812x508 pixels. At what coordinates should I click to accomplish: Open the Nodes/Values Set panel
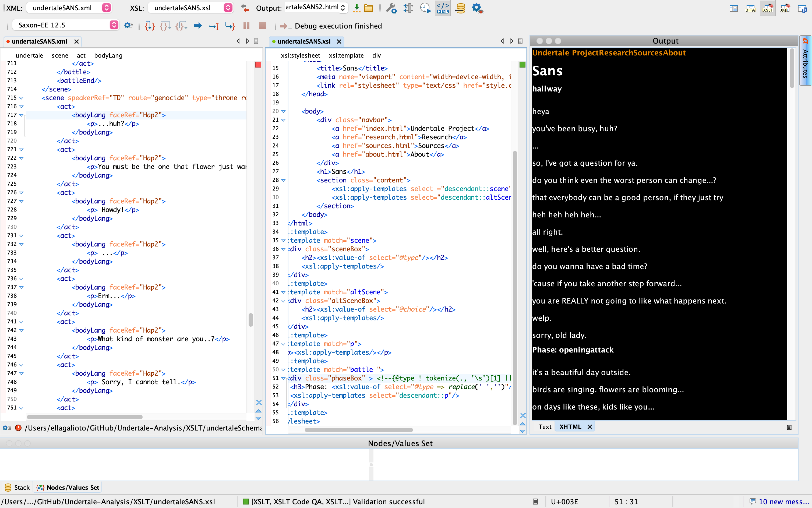[67, 487]
